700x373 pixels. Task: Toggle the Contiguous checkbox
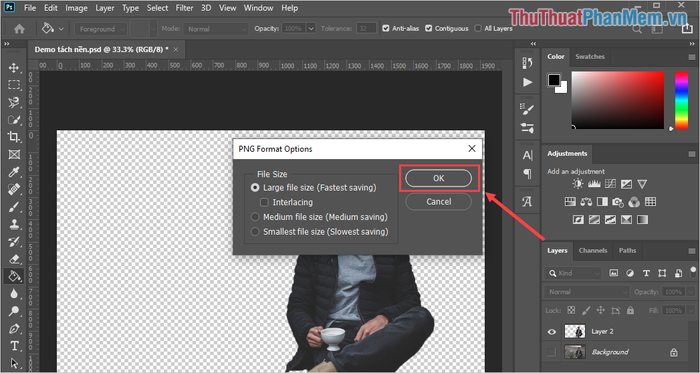coord(429,29)
